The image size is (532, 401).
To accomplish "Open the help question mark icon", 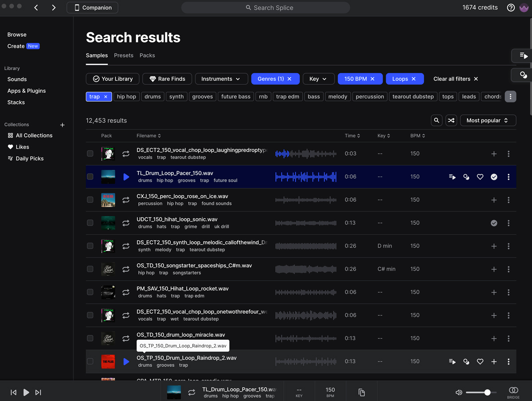I will pyautogui.click(x=511, y=8).
